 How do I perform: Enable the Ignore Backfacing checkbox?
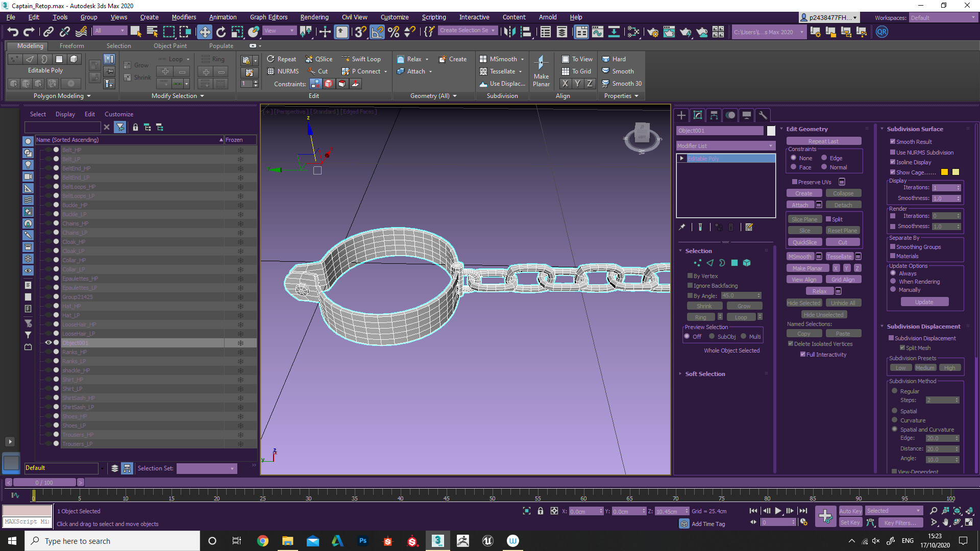tap(690, 286)
